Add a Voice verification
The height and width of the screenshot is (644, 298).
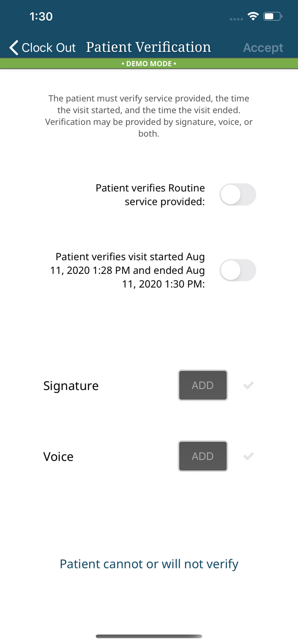click(x=203, y=456)
